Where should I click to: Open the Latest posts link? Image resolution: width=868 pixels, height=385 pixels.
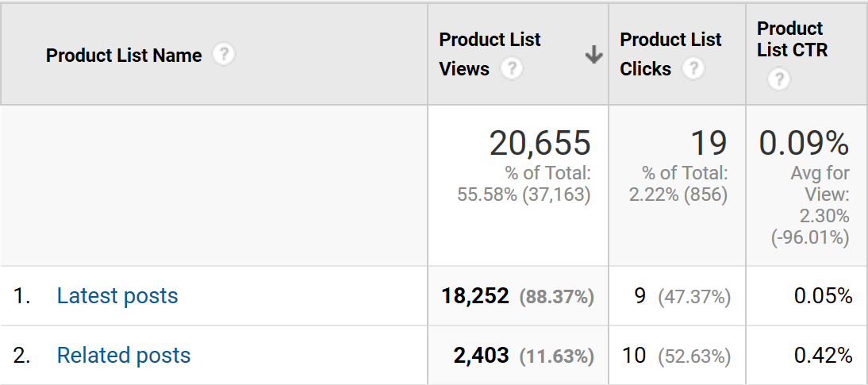[x=117, y=296]
